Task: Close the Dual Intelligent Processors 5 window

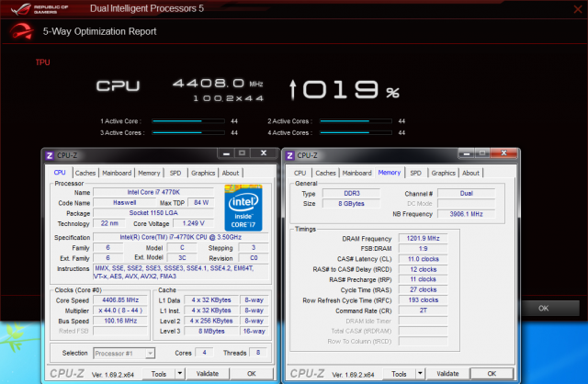Action: pos(578,9)
